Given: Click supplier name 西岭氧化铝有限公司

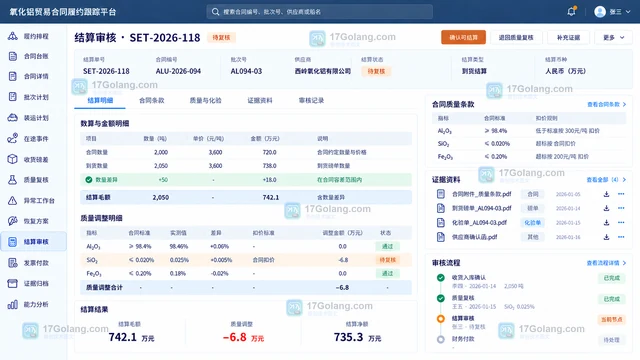Looking at the screenshot, I should click(323, 71).
